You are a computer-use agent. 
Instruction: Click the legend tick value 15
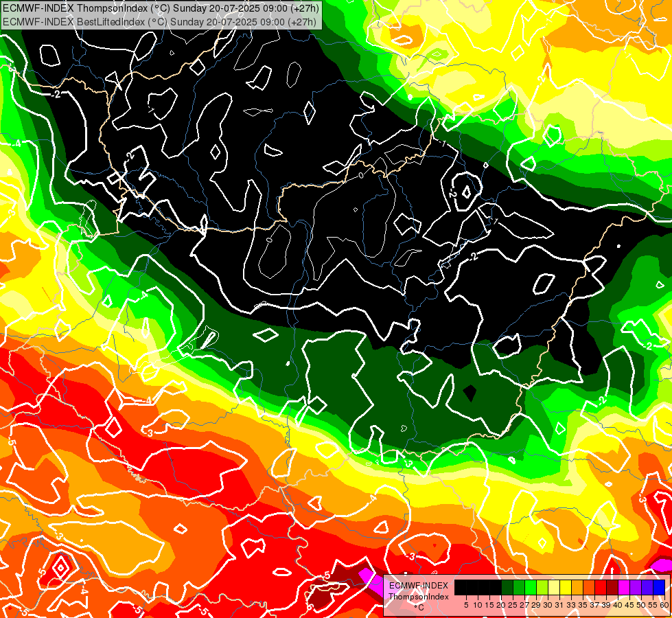coord(489,605)
